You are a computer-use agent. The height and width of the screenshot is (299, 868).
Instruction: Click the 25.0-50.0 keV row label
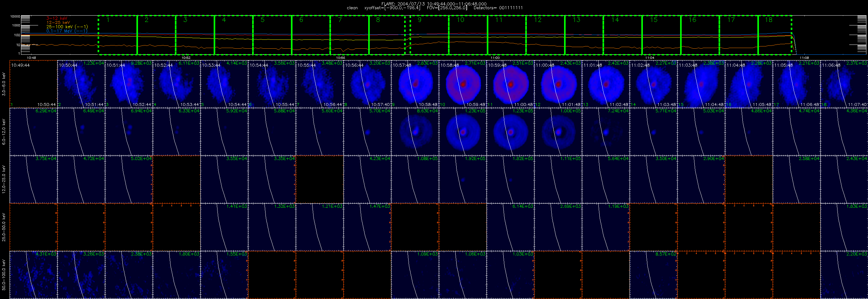coord(4,227)
